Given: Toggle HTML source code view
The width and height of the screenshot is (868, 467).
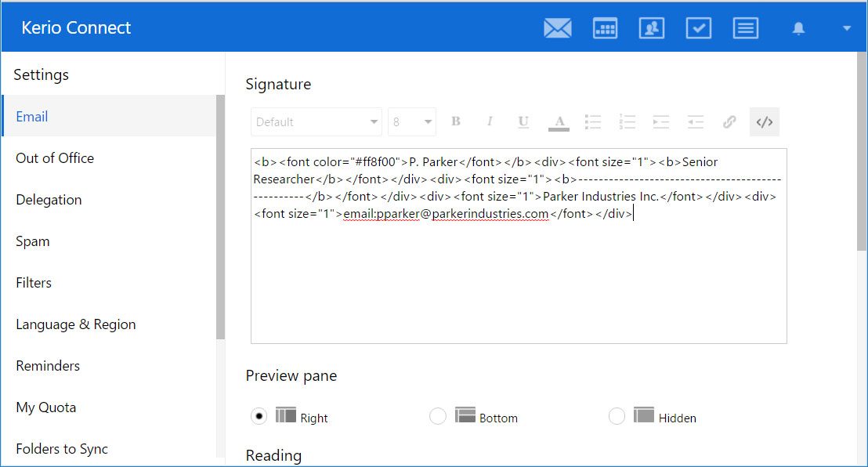Looking at the screenshot, I should click(x=765, y=122).
